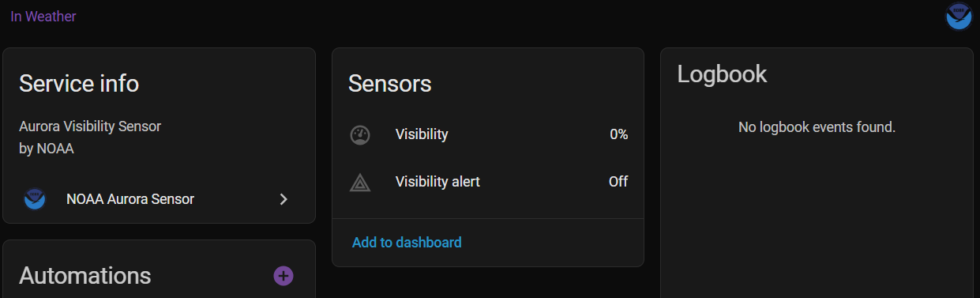Click the by NOAA manufacturer text
The width and height of the screenshot is (980, 298).
[47, 149]
